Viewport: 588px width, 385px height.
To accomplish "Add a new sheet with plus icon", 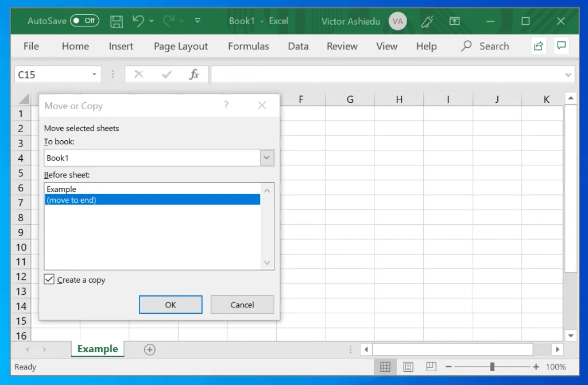I will 149,349.
